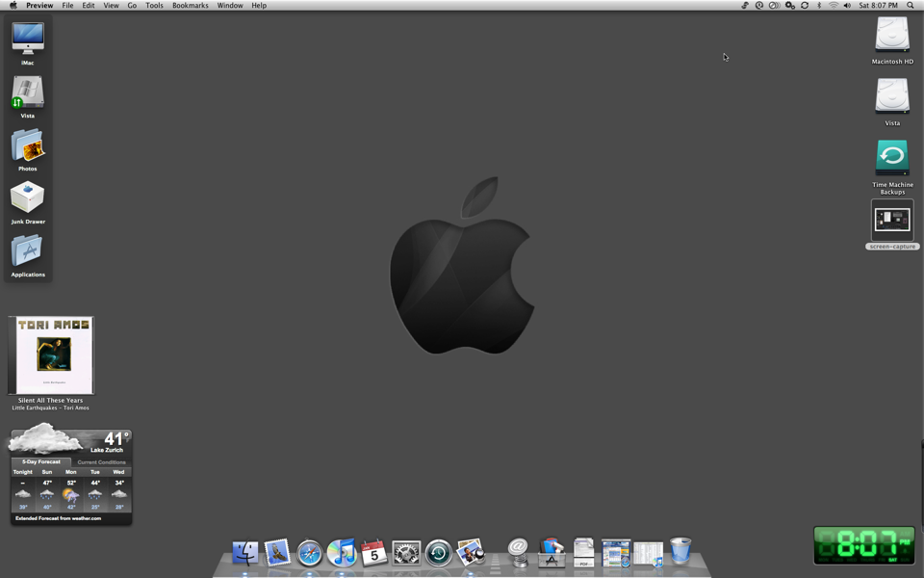The image size is (924, 578).
Task: Click the Preview app icon in Dock
Action: pyautogui.click(x=471, y=553)
